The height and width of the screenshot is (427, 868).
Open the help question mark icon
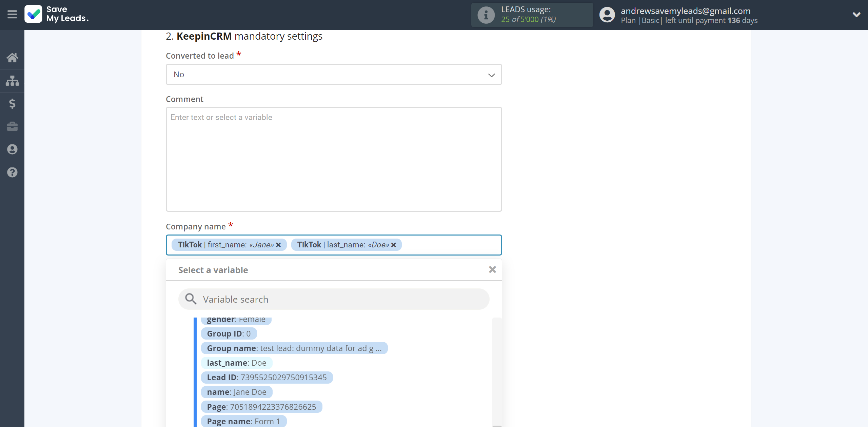(12, 172)
